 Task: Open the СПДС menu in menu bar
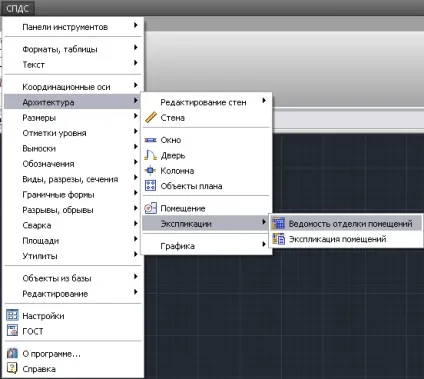coord(17,8)
